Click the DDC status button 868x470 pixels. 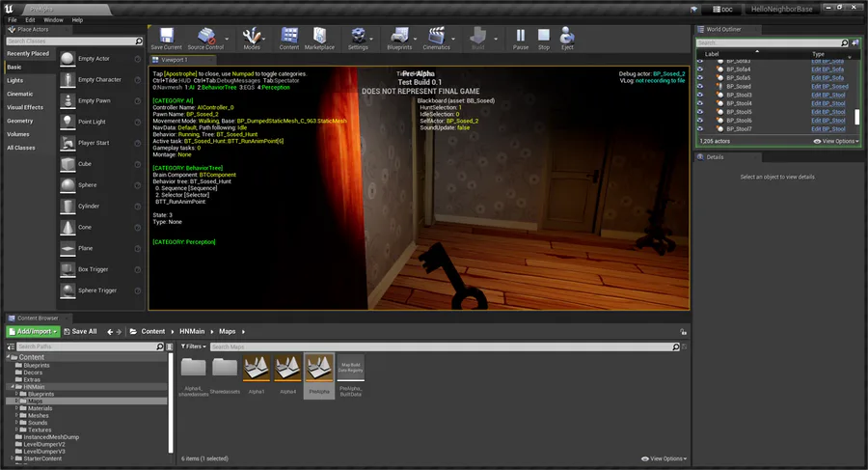tap(722, 10)
